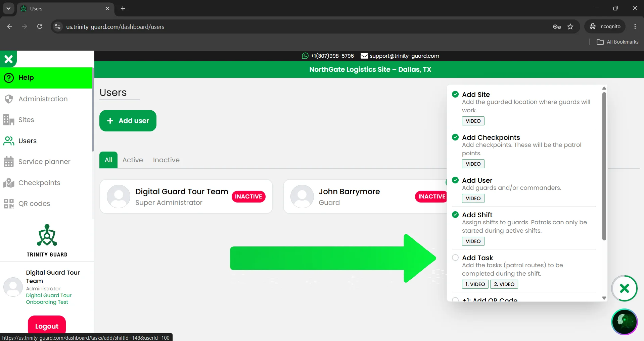Click checklist scrollbar up arrow
The height and width of the screenshot is (341, 644).
click(604, 88)
